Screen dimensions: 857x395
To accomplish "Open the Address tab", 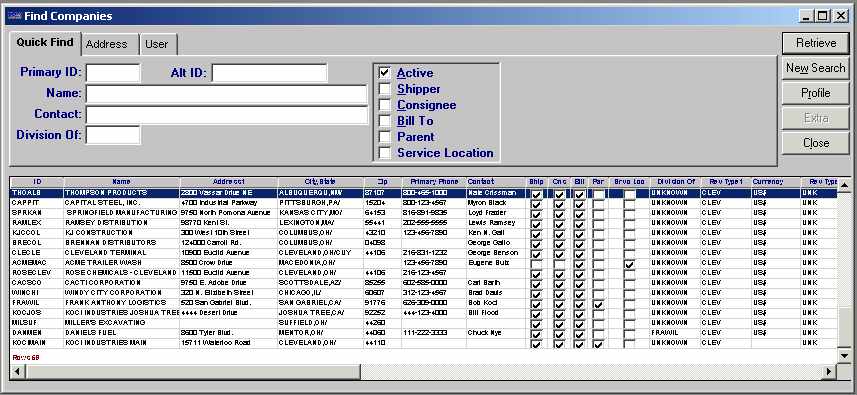I will [110, 44].
